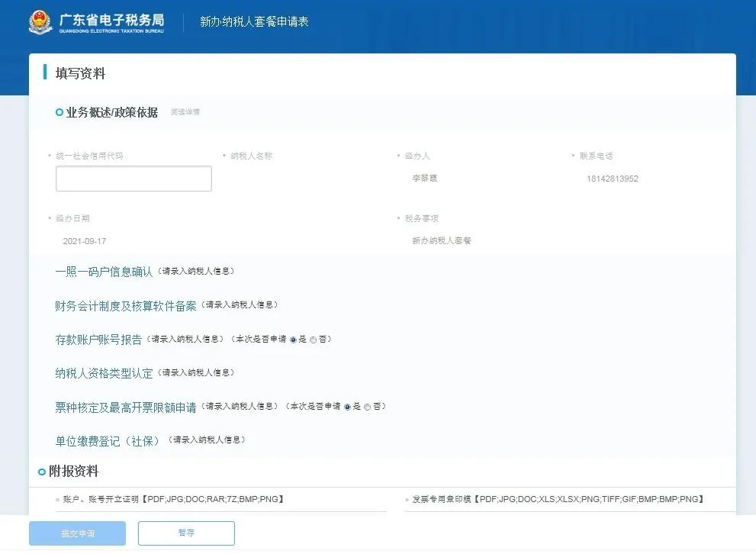Click the 提交申请 button
The image size is (756, 554).
point(77,533)
